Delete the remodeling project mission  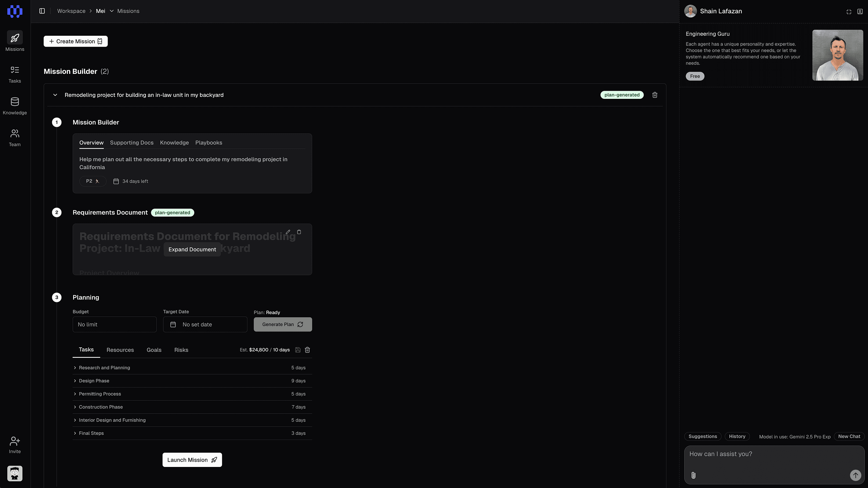(655, 95)
